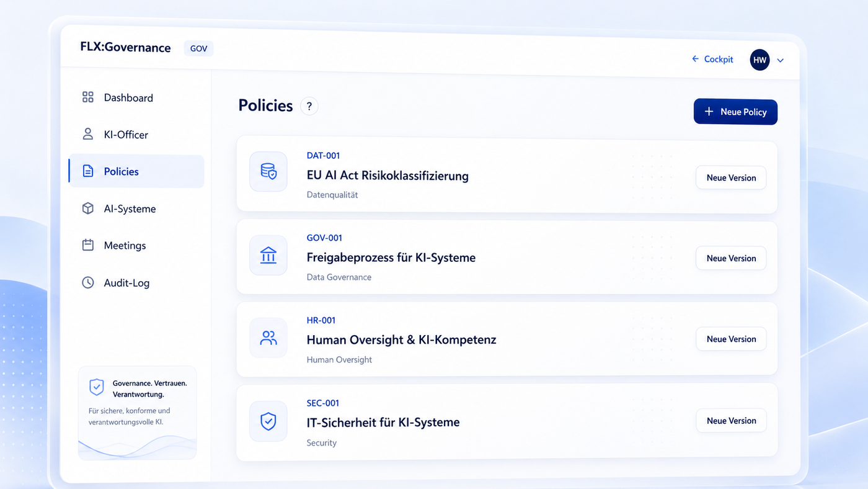Viewport: 868px width, 489px height.
Task: Click the institution building icon for GOV-001
Action: pyautogui.click(x=268, y=255)
